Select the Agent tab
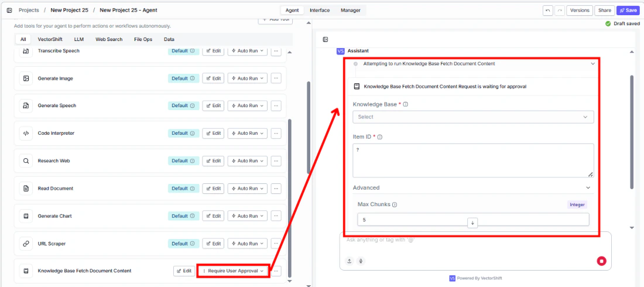644x287 pixels. [292, 11]
